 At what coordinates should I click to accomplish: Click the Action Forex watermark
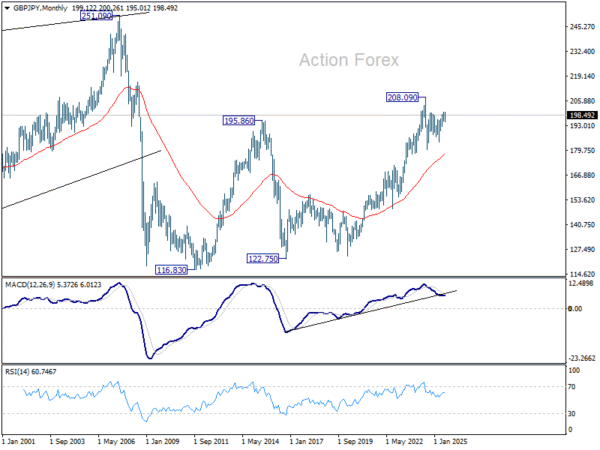pos(349,60)
